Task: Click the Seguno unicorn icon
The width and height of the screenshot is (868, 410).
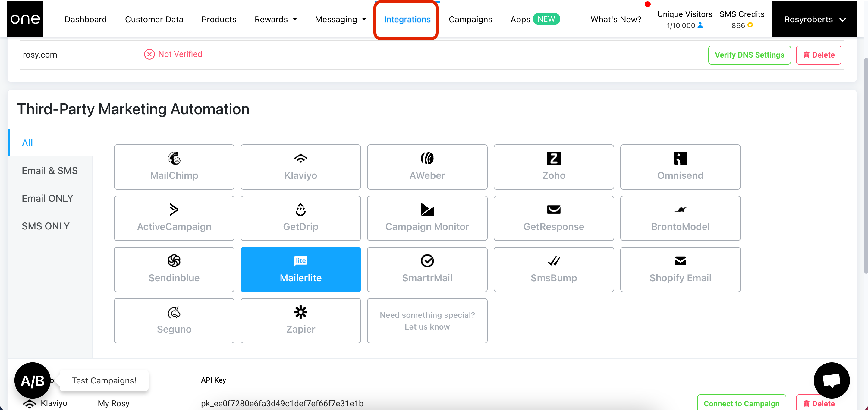Action: click(x=174, y=312)
